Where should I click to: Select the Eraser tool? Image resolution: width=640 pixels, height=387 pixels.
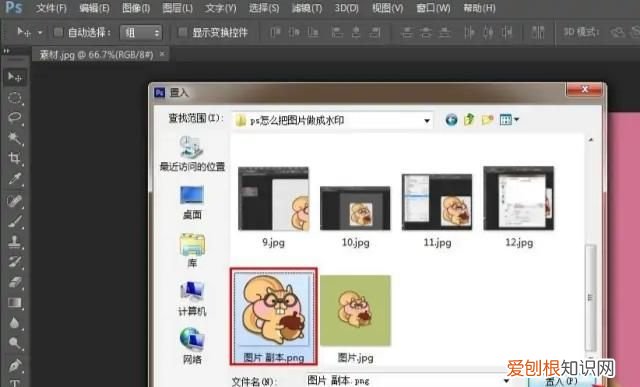[15, 282]
